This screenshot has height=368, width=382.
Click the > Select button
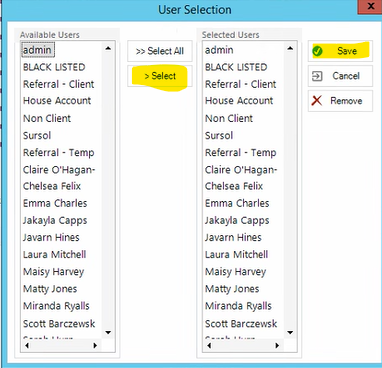coord(160,76)
